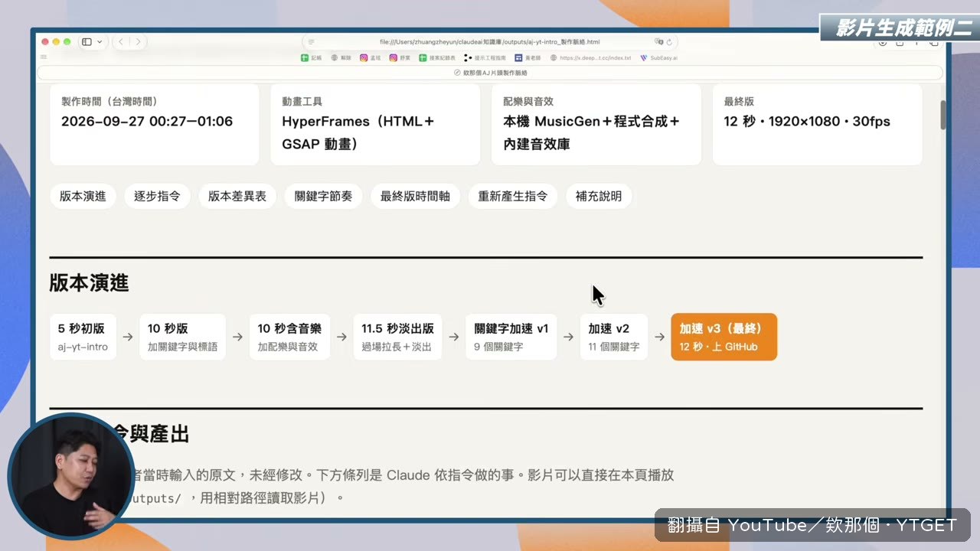
Task: Open the reader view icon in address bar
Action: pyautogui.click(x=311, y=42)
